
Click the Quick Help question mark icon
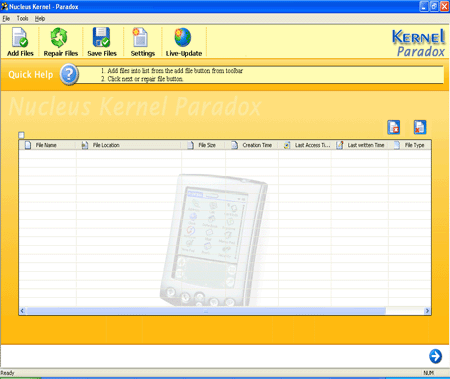69,74
